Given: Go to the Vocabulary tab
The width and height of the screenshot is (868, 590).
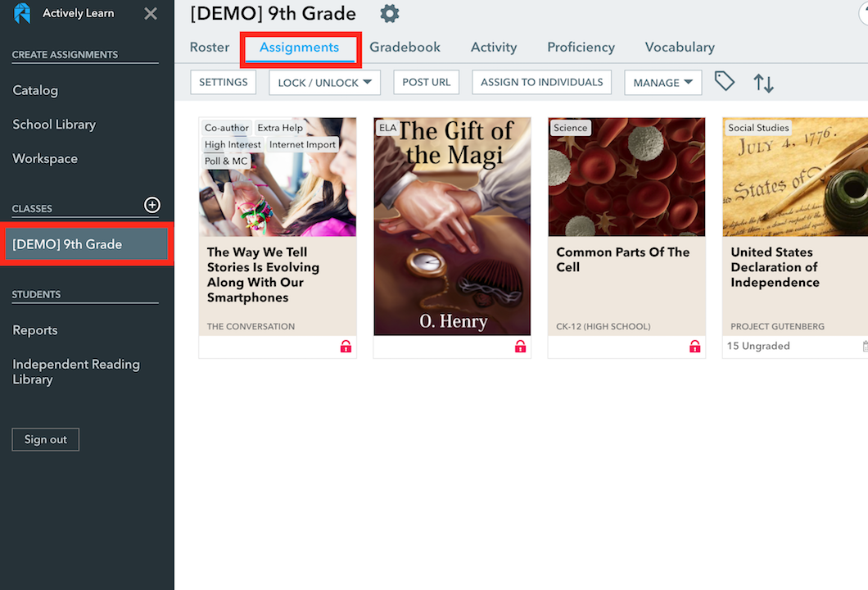Looking at the screenshot, I should (x=680, y=47).
